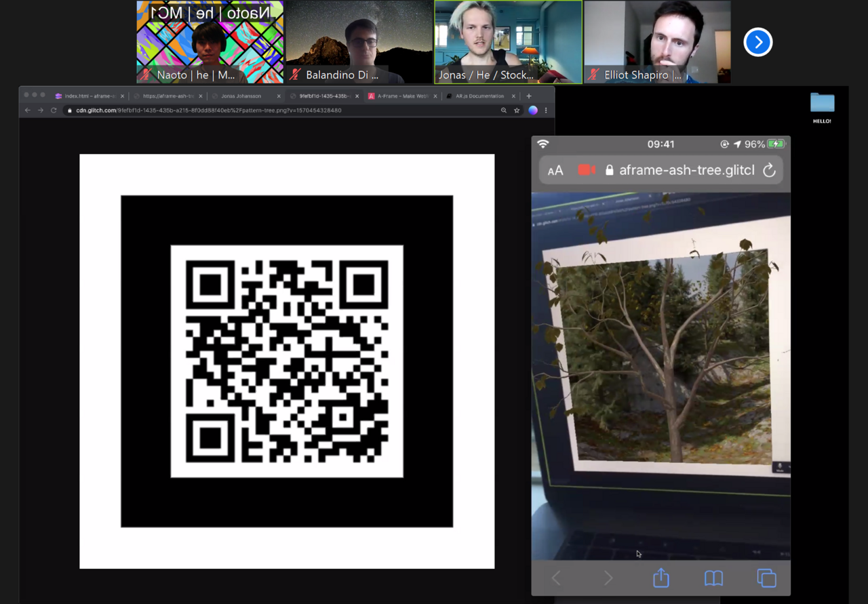
Task: Open Safari tabs overview icon
Action: click(766, 578)
